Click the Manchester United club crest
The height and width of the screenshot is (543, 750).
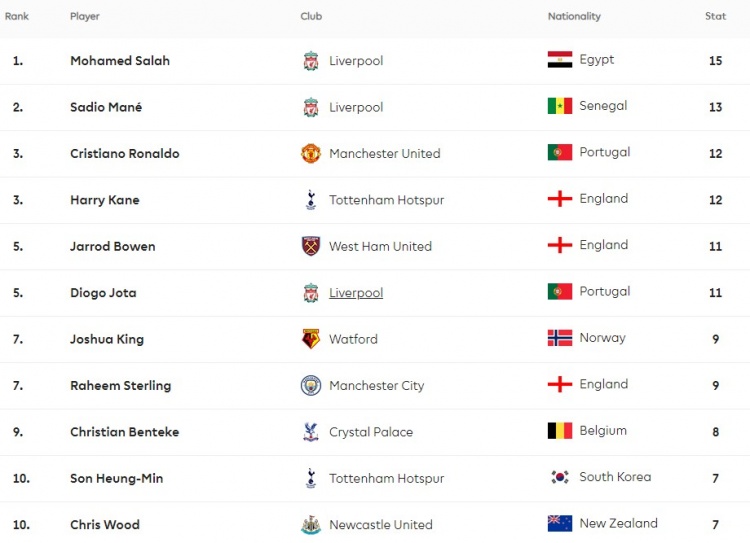[x=311, y=154]
